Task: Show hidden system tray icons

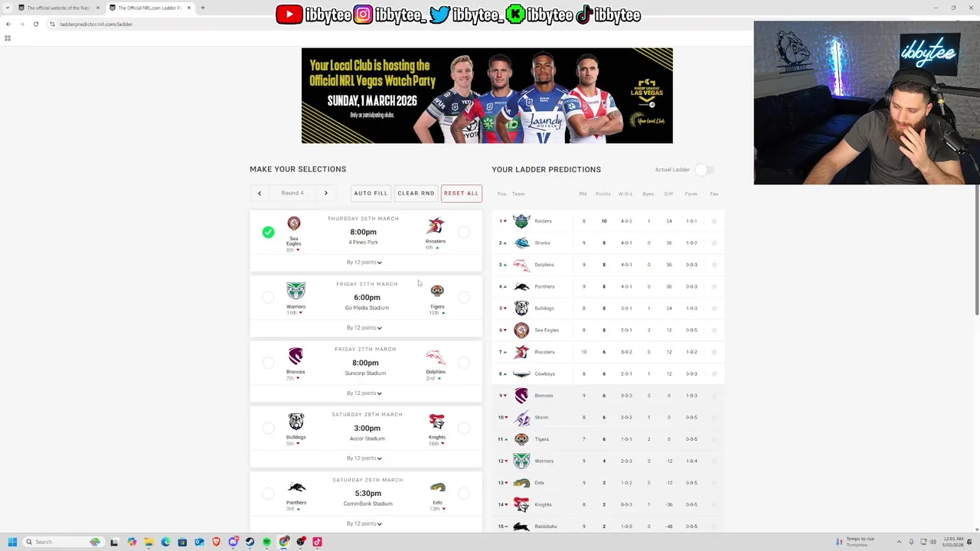Action: click(899, 542)
